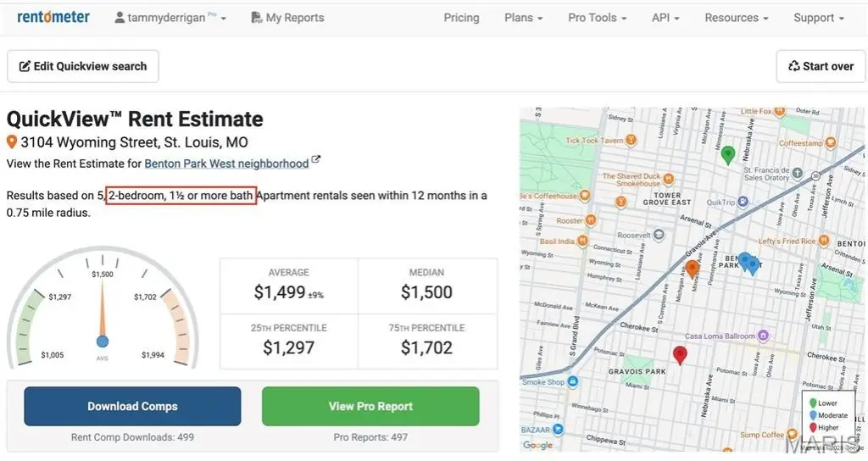Viewport: 868px width, 461px height.
Task: Click the BAZAAR map pin
Action: point(558,429)
